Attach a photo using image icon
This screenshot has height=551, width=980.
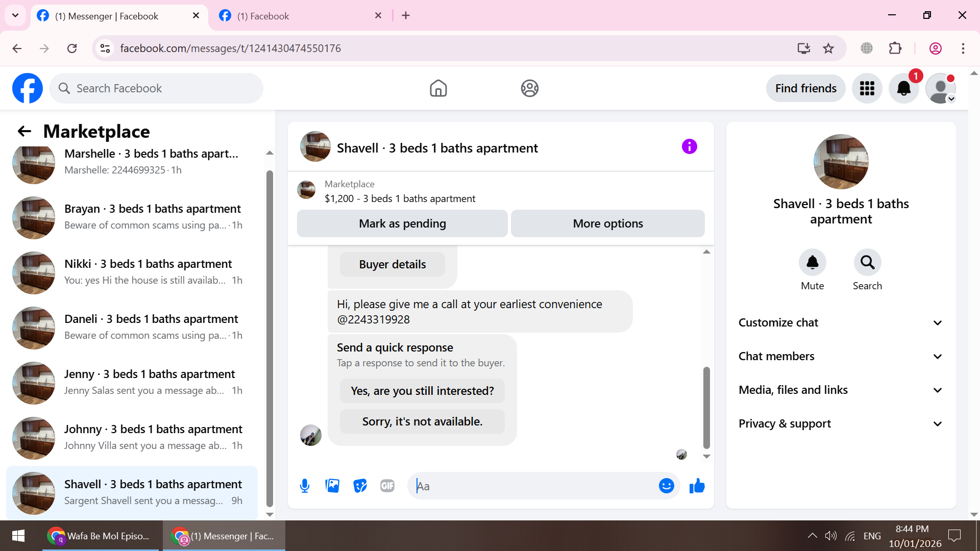(332, 486)
